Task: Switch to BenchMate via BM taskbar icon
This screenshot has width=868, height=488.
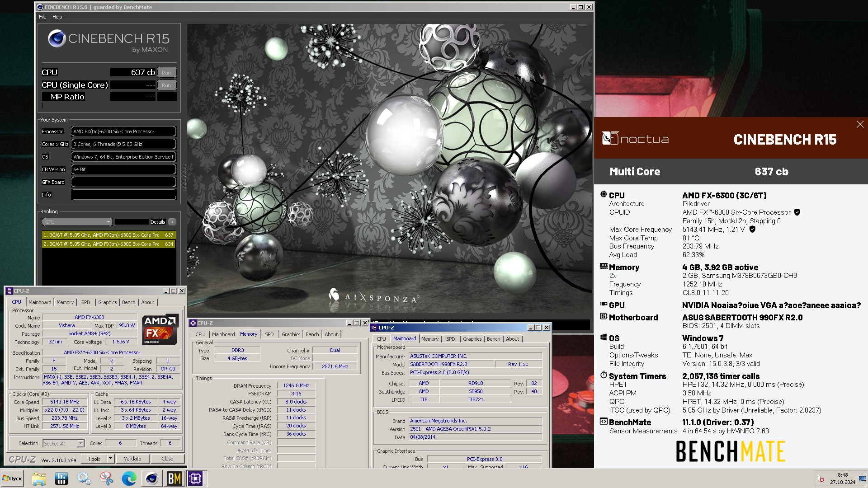Action: [174, 479]
